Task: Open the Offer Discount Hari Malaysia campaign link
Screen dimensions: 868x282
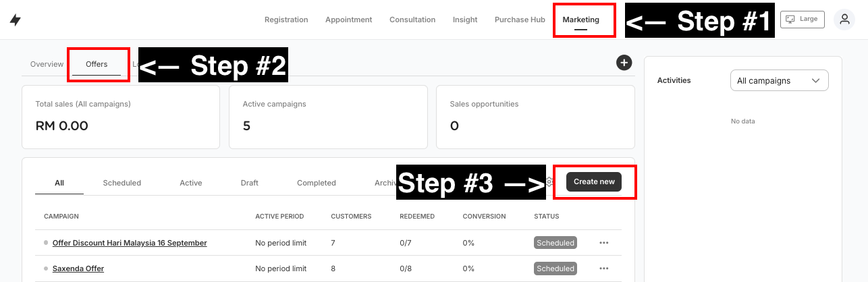Action: (130, 243)
